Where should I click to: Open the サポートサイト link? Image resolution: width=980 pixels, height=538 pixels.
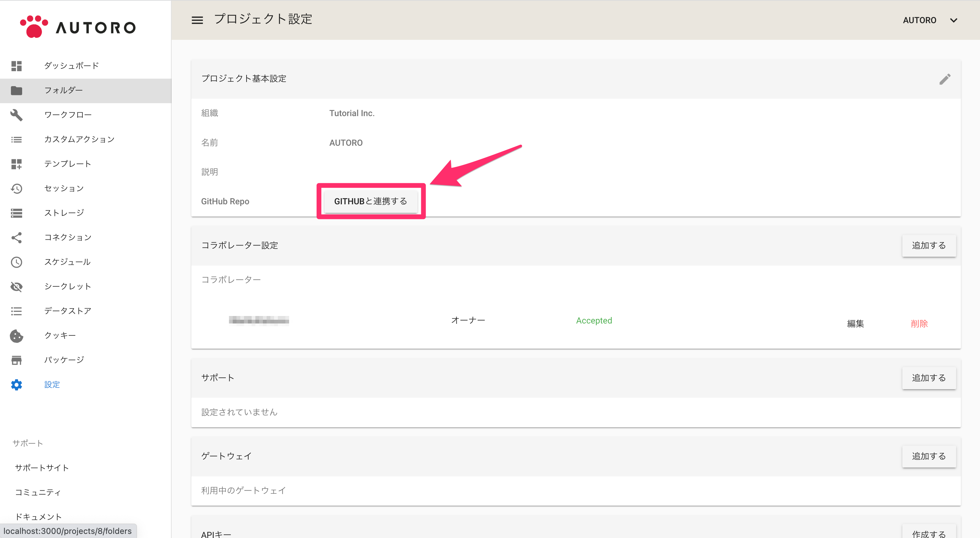42,468
